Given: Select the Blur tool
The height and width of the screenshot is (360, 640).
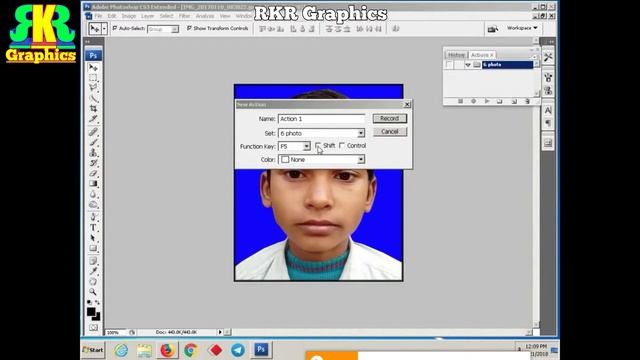Looking at the screenshot, I should [x=93, y=194].
